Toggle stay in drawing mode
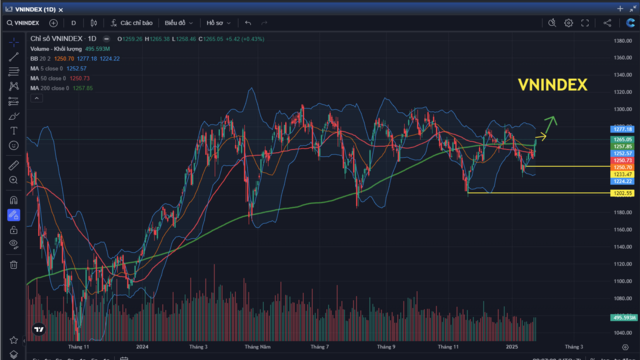This screenshot has width=640, height=360. coord(13,215)
